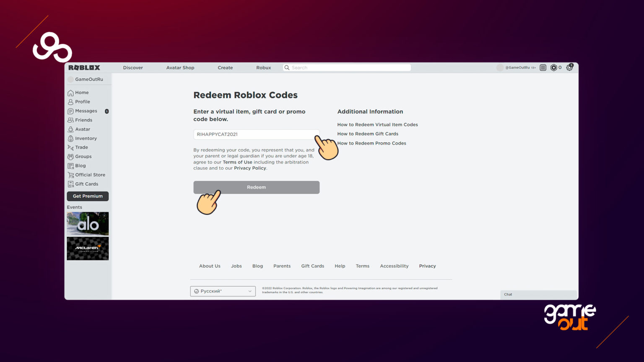Open the Friends sidebar icon
Viewport: 644px width, 362px height.
click(x=70, y=120)
